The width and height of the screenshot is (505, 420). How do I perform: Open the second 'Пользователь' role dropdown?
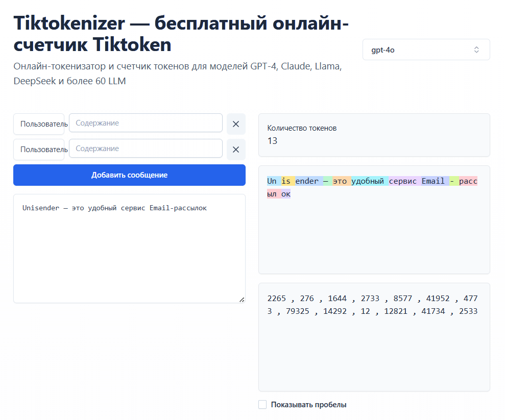pos(39,149)
